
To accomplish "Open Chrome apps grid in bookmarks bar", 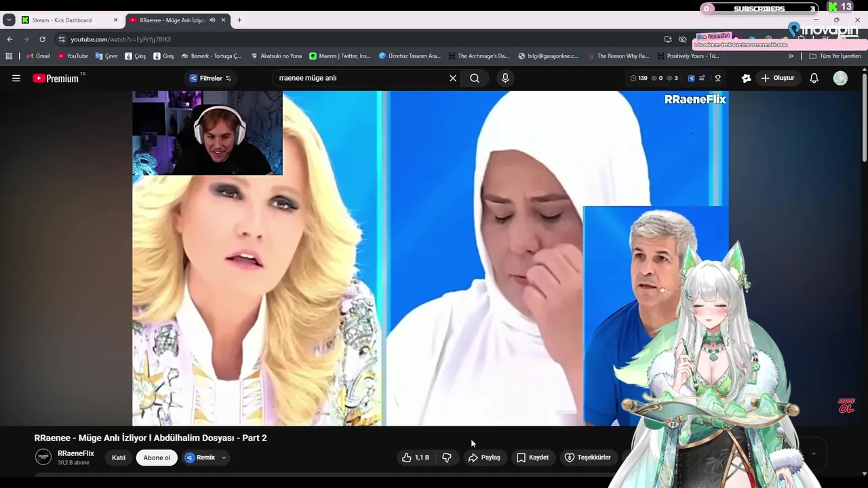I will 9,56.
